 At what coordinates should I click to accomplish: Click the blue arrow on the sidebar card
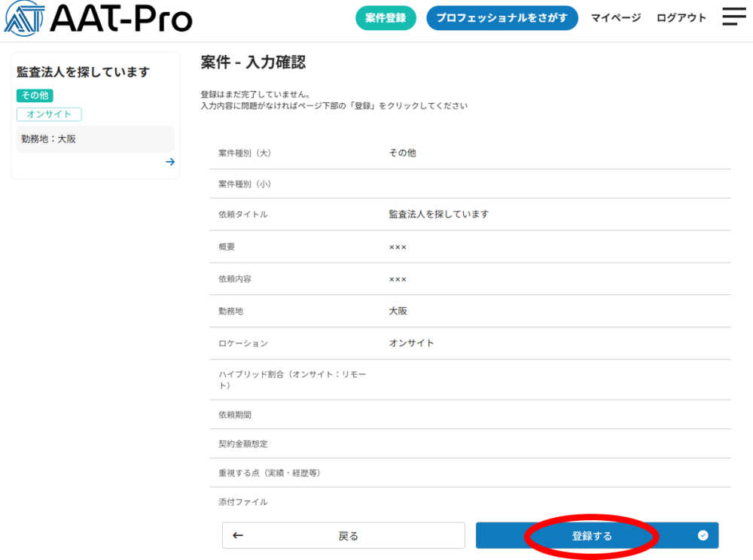click(170, 162)
